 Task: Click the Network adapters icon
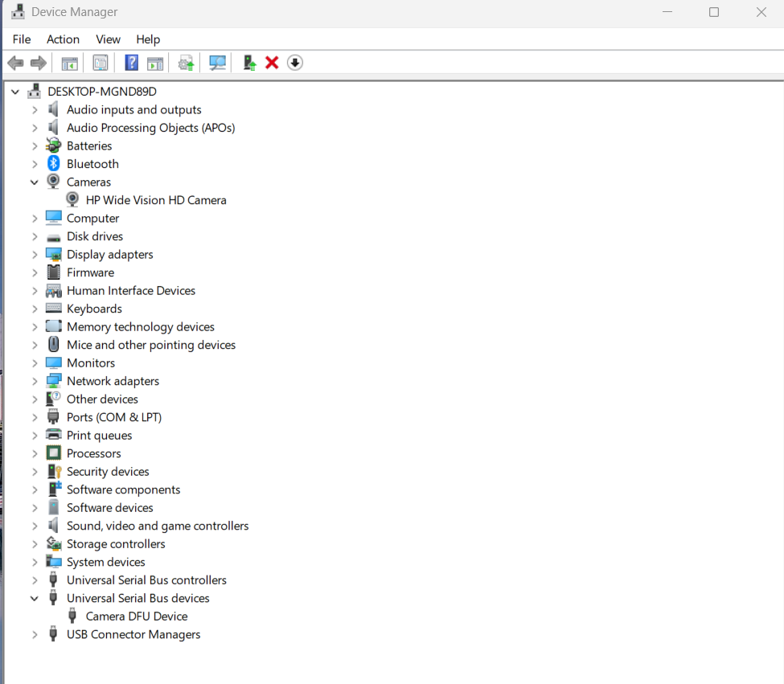click(x=54, y=381)
